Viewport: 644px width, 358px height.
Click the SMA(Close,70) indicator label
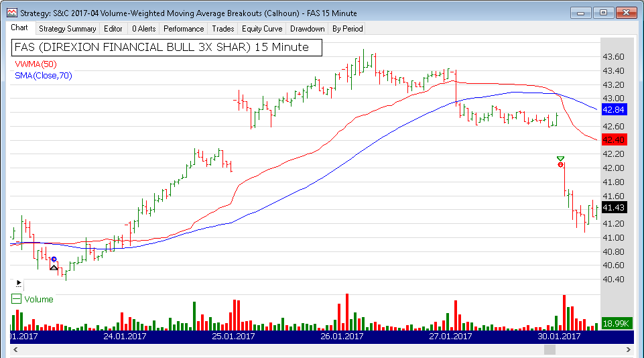point(43,76)
